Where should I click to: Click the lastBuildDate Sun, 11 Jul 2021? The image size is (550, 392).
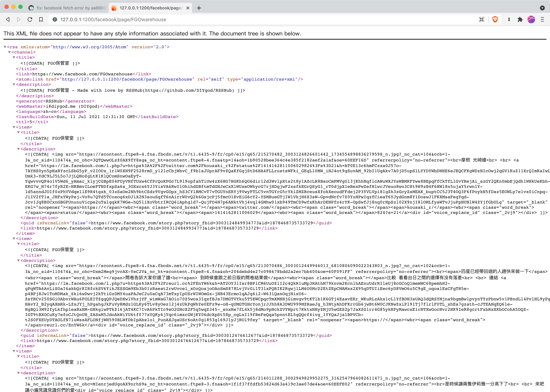pos(96,117)
